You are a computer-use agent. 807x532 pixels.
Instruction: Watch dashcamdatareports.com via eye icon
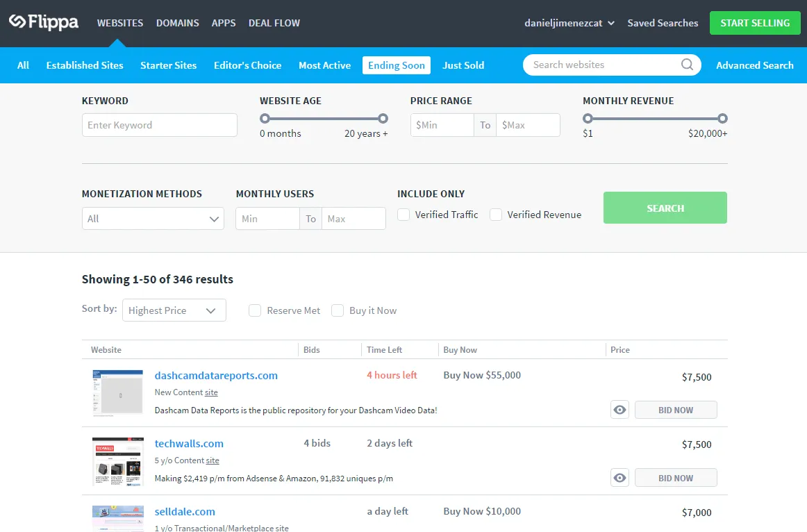coord(619,410)
